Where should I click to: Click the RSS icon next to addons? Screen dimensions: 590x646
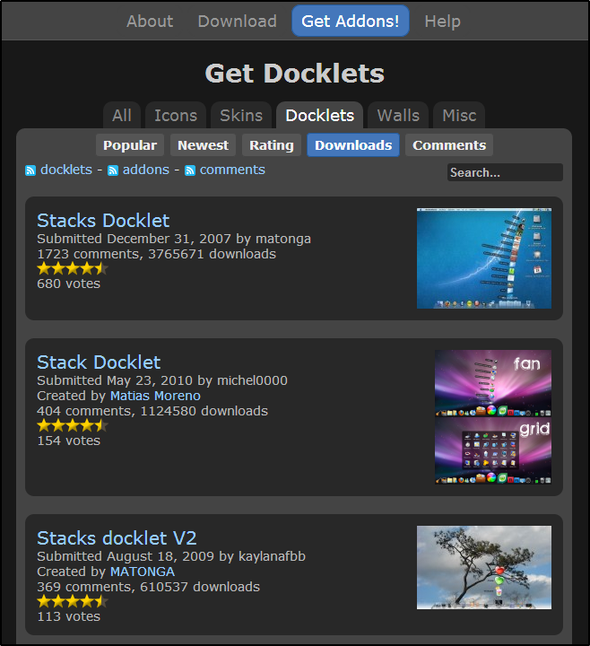pos(113,170)
